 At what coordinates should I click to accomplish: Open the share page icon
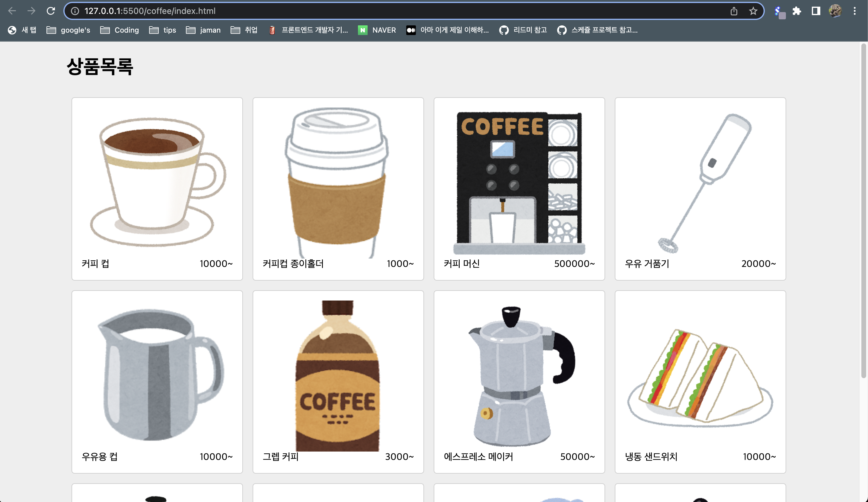734,11
